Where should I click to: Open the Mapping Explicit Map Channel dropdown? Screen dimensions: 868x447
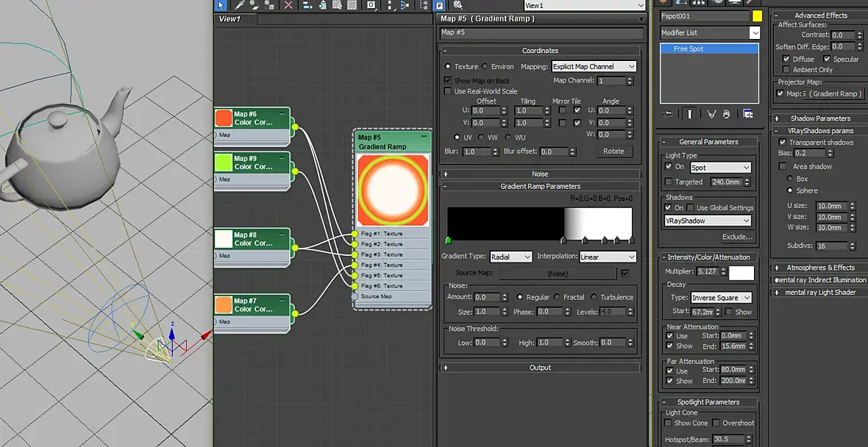point(594,66)
